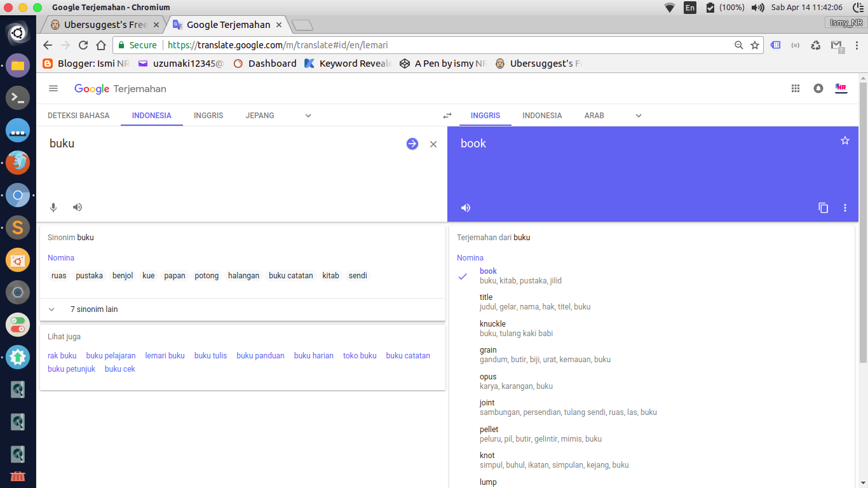This screenshot has height=488, width=868.
Task: Select the translation 'title'
Action: coord(486,297)
